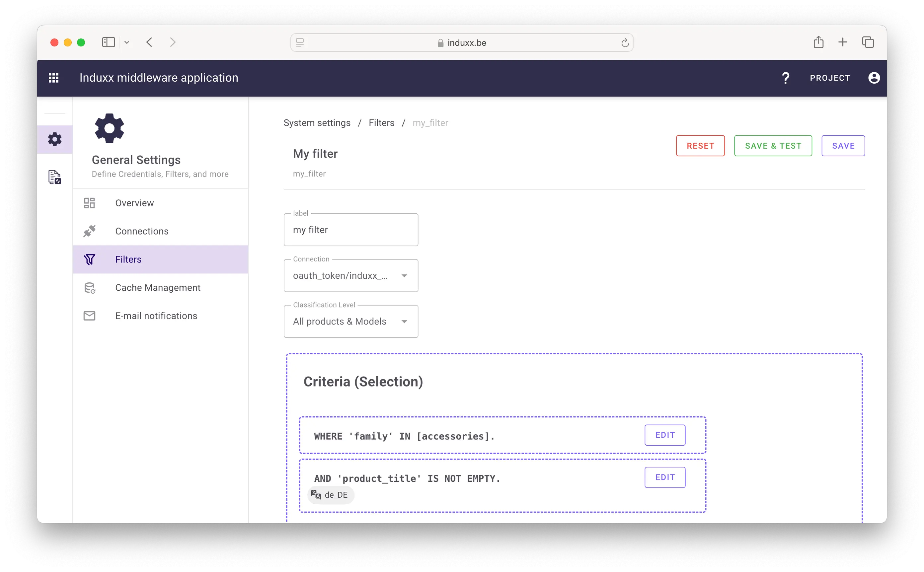The image size is (924, 572).
Task: Select the settings gear in left rail
Action: (55, 139)
